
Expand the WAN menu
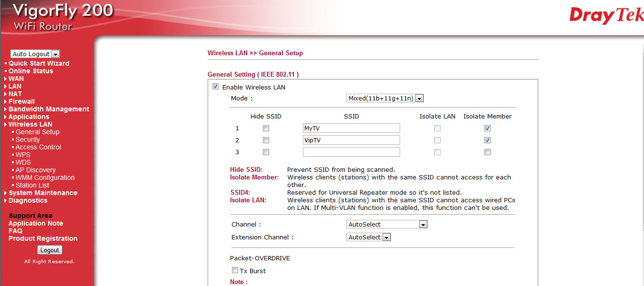[x=16, y=79]
